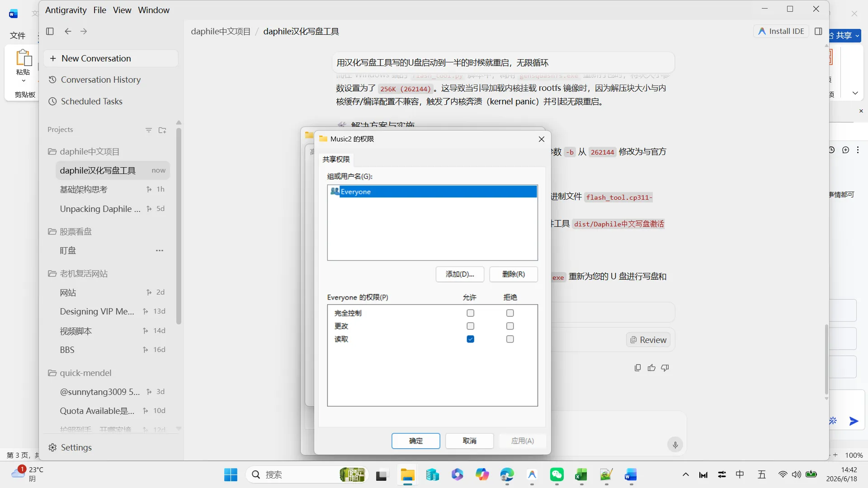Go back with the left arrow
Image resolution: width=868 pixels, height=488 pixels.
pyautogui.click(x=68, y=31)
